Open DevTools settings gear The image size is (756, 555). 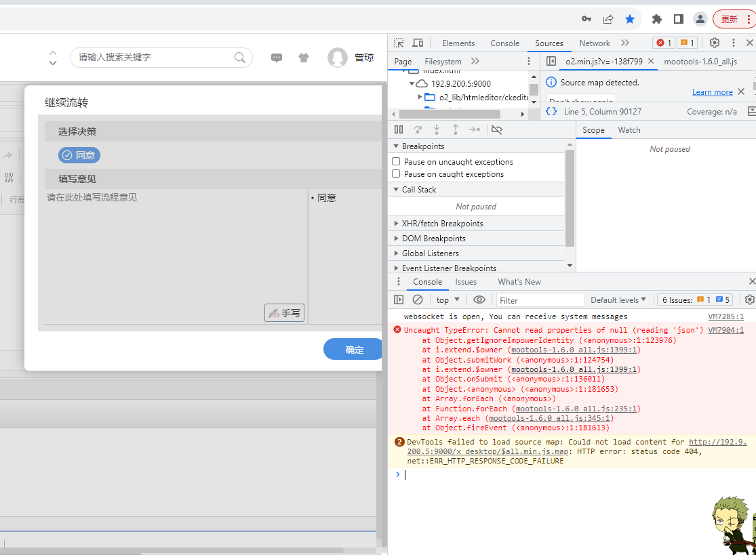714,43
